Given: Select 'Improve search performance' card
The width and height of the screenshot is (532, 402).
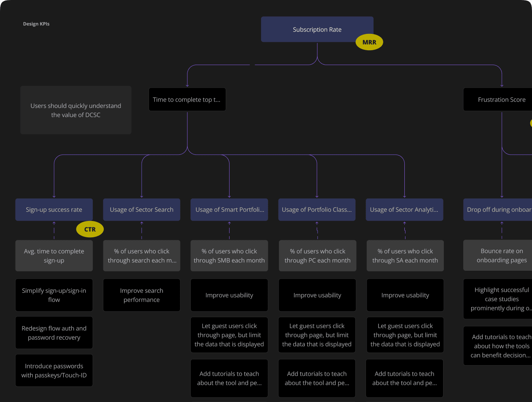Looking at the screenshot, I should 142,295.
